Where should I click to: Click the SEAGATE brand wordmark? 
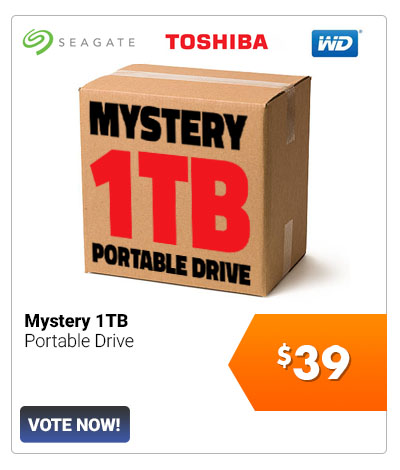[97, 43]
